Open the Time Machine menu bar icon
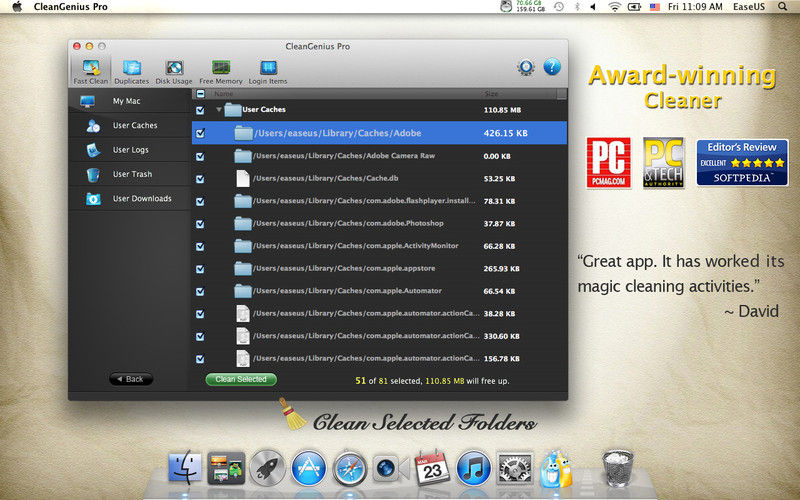 tap(559, 7)
